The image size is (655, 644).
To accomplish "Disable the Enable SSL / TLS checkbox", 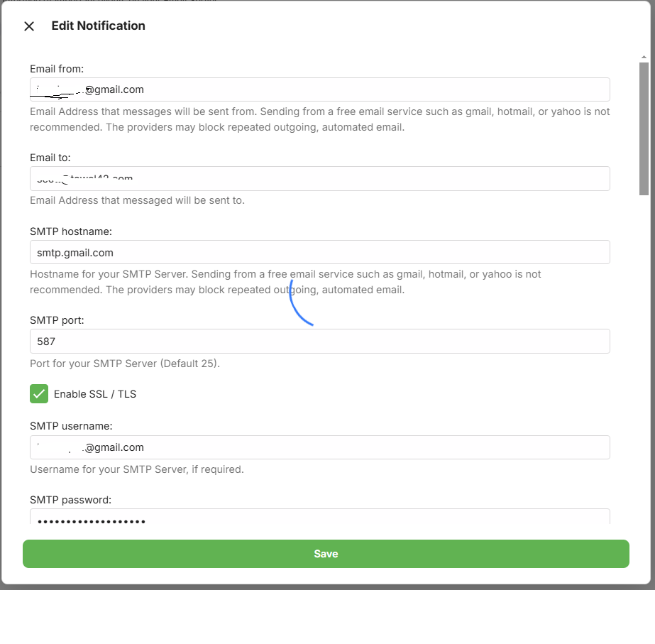I will (39, 393).
